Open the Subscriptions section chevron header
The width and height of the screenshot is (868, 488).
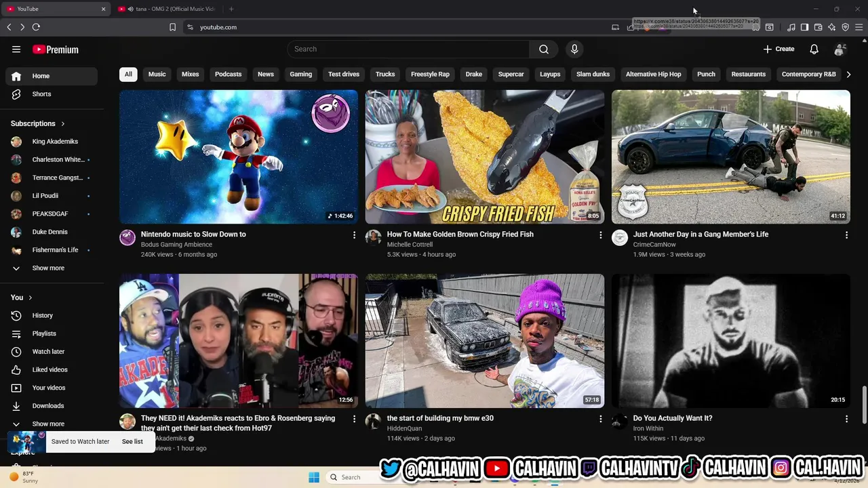[x=38, y=123]
